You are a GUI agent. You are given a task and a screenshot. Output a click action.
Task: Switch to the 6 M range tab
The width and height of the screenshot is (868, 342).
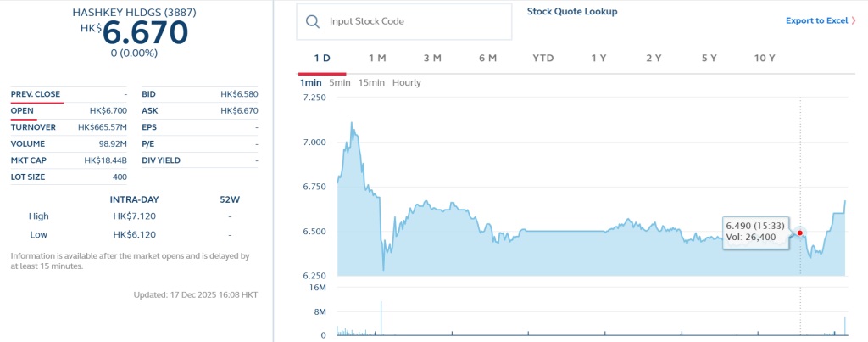click(x=488, y=59)
